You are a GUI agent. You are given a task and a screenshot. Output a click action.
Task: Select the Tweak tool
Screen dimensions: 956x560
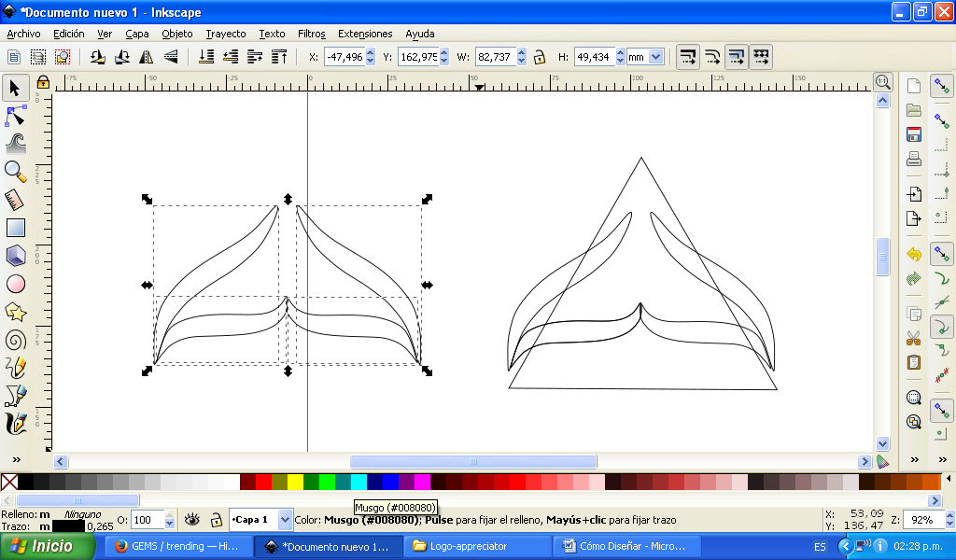(x=15, y=144)
